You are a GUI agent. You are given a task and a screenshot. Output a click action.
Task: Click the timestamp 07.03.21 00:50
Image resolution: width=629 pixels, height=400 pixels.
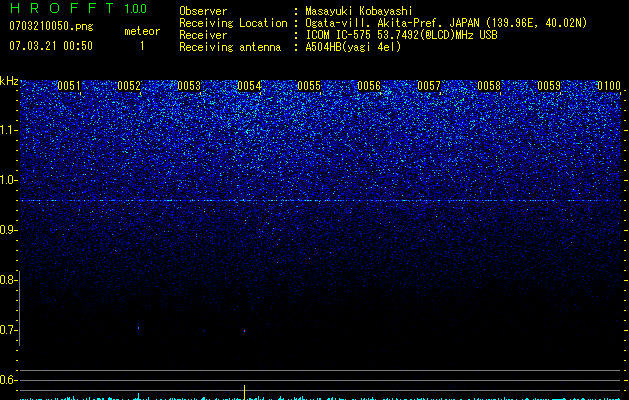pyautogui.click(x=51, y=46)
